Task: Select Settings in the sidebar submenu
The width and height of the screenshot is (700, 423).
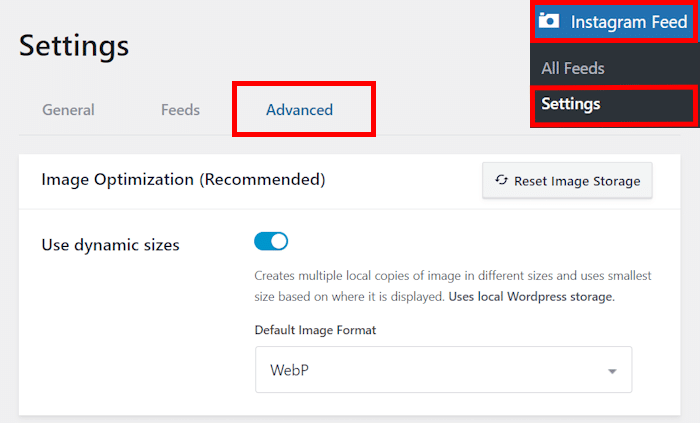Action: [571, 103]
